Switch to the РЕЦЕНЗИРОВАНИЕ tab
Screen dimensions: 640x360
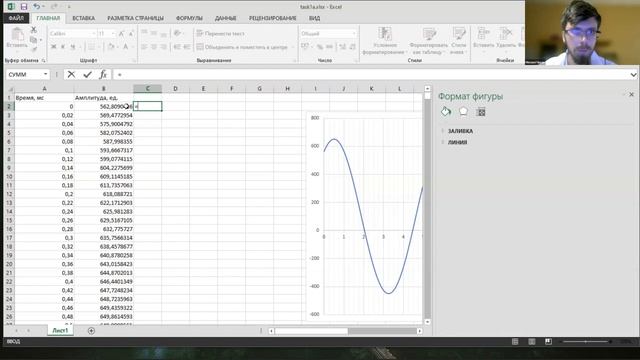point(273,18)
